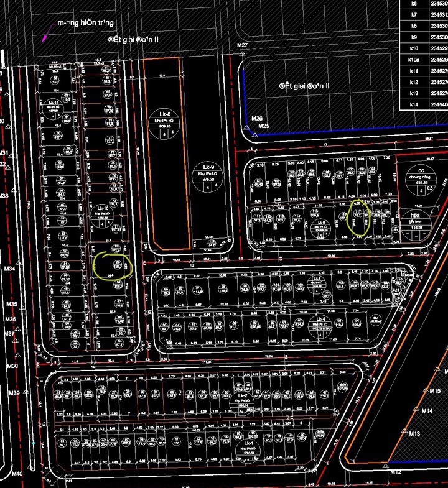Select the M25 boundary point marker
This screenshot has width=448, height=488.
coord(264,126)
